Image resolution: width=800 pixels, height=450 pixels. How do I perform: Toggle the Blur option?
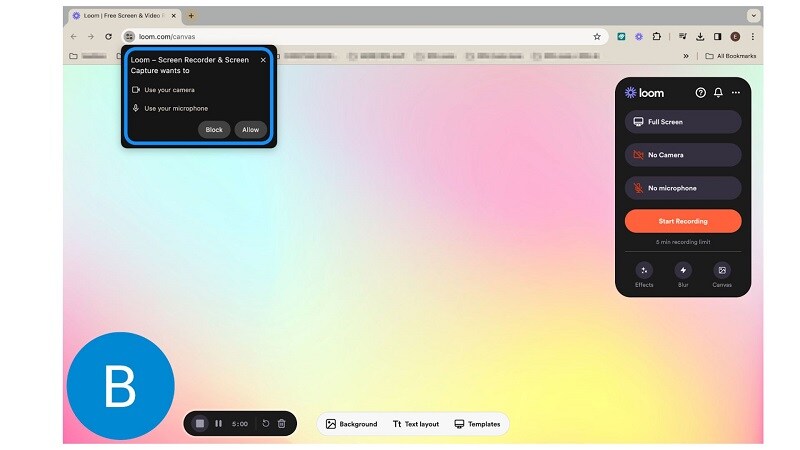683,275
